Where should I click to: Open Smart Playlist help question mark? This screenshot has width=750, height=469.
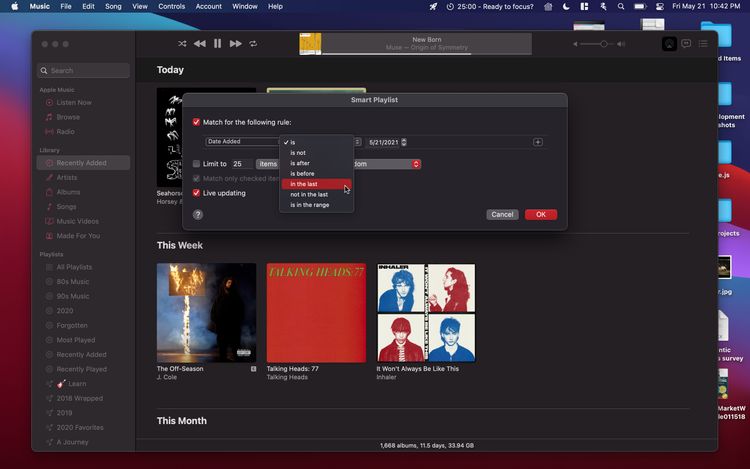coord(198,215)
